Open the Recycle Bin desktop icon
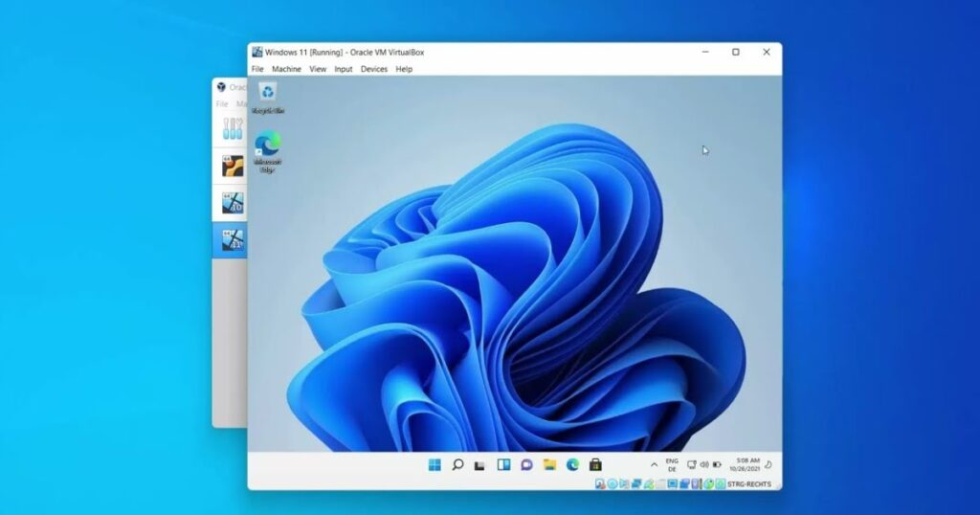 (268, 94)
